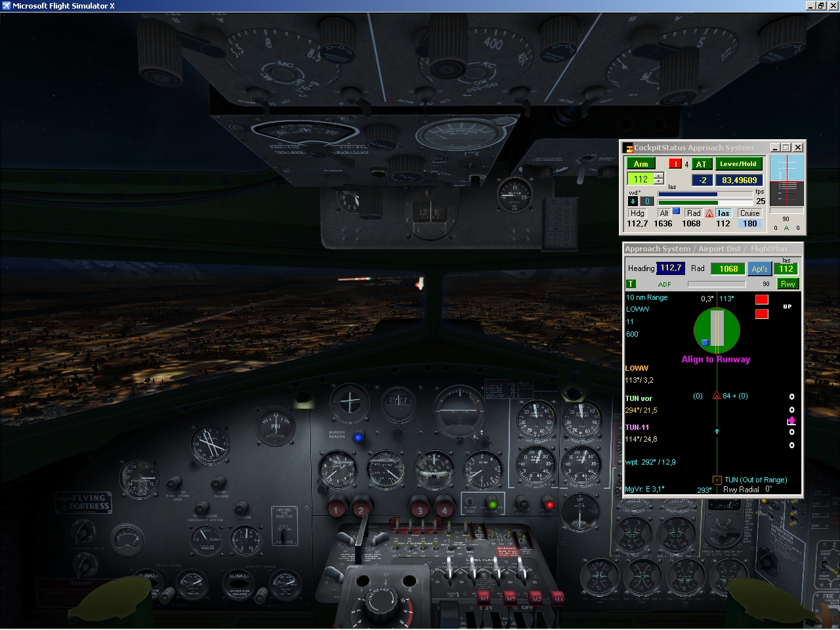Screen dimensions: 840x630
Task: Click the 112 ias input field in CockpitStatus
Action: (x=640, y=179)
